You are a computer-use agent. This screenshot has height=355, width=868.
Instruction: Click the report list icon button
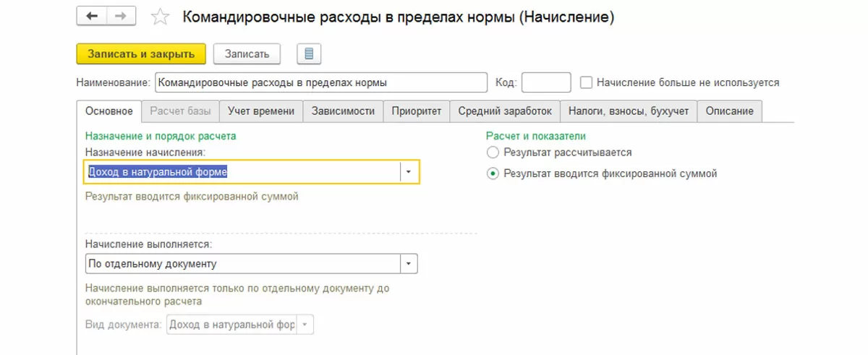pyautogui.click(x=309, y=54)
